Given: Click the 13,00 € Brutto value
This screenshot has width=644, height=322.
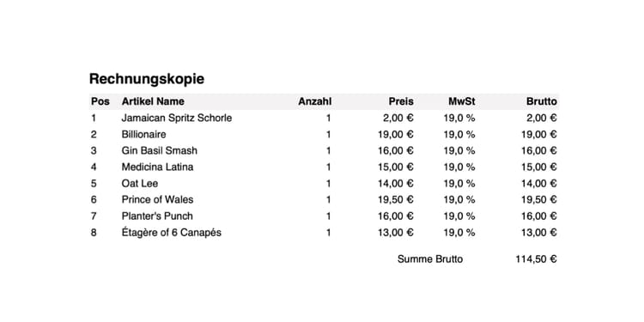Looking at the screenshot, I should (539, 233).
